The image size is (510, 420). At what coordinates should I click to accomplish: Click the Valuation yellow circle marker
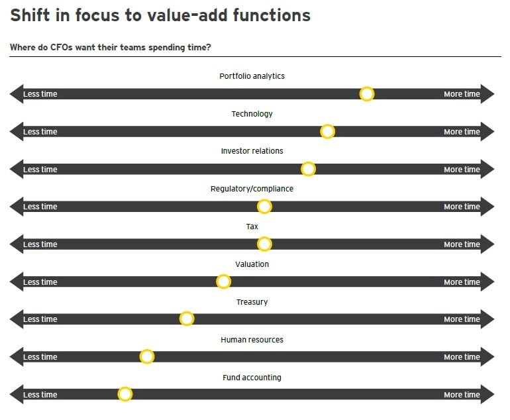[x=224, y=282]
